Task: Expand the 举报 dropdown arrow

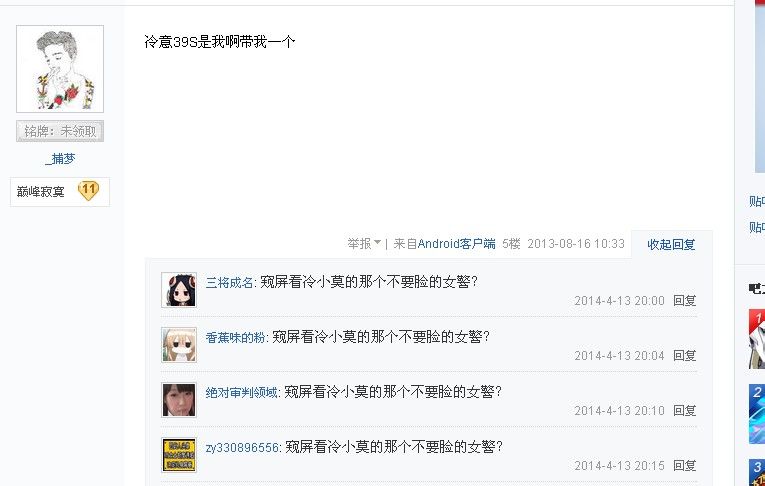Action: tap(377, 243)
